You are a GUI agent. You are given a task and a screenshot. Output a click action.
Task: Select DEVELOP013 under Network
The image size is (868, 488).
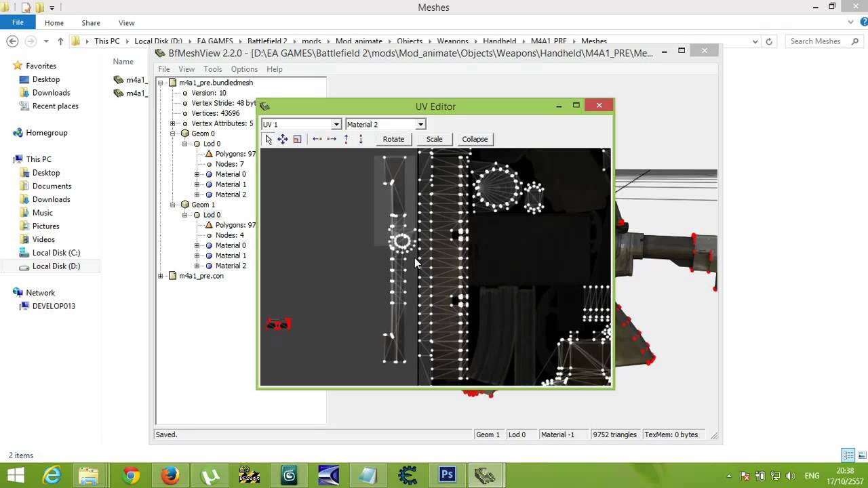(x=54, y=306)
